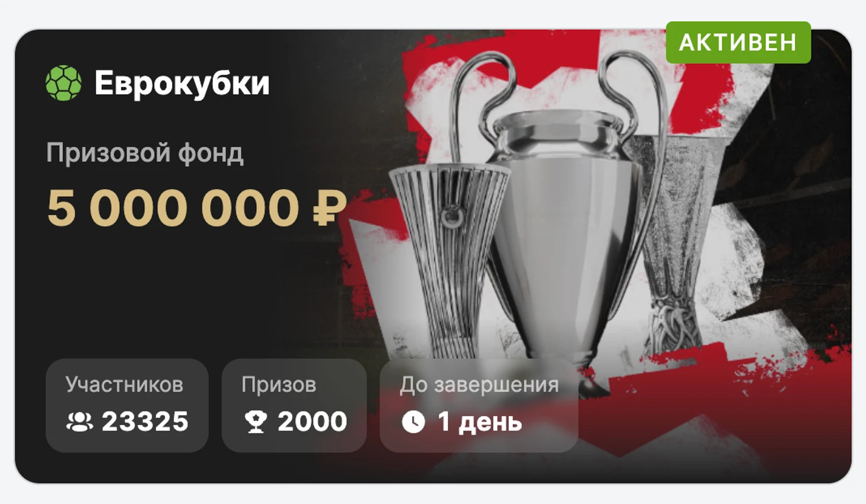Click the 1 день remaining time text

[480, 422]
